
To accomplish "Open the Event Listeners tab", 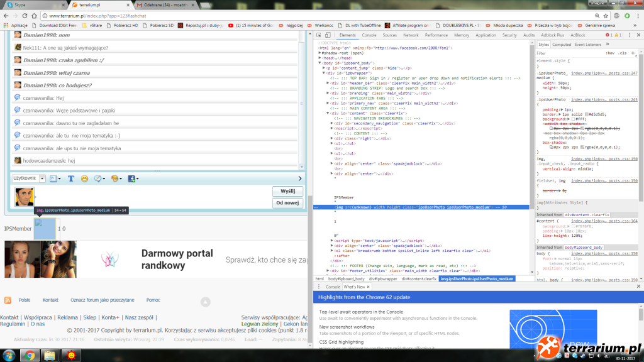I will coord(588,45).
